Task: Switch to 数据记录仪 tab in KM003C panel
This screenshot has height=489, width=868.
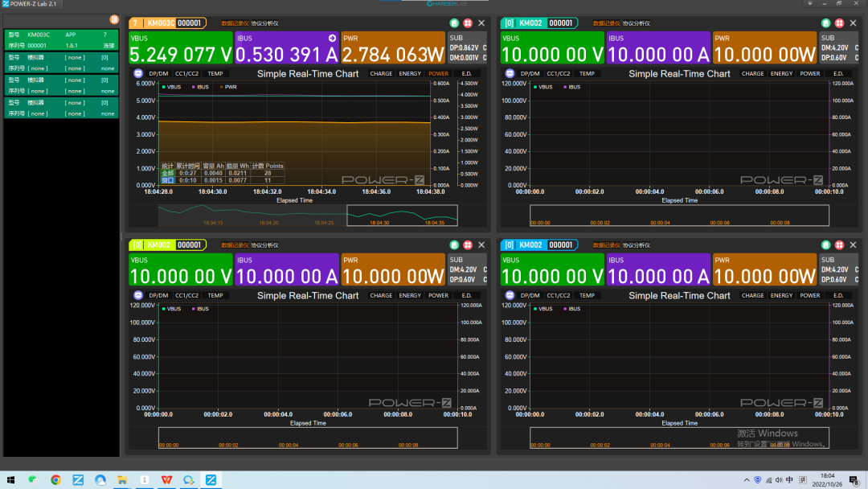Action: (x=235, y=23)
